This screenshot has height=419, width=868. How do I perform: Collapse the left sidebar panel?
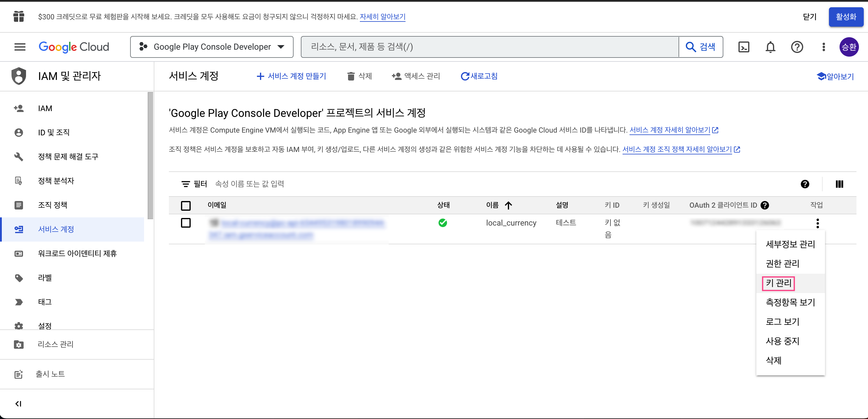click(18, 404)
